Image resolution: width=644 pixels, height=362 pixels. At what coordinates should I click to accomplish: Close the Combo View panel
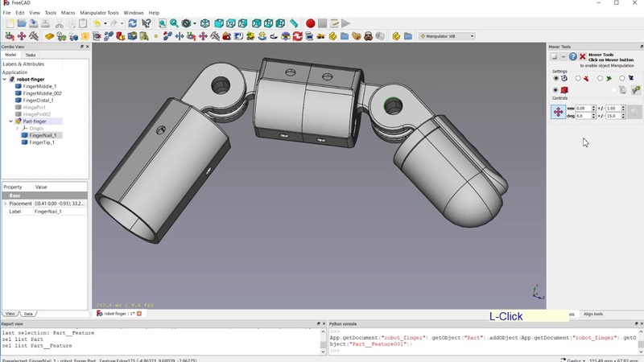(87, 47)
